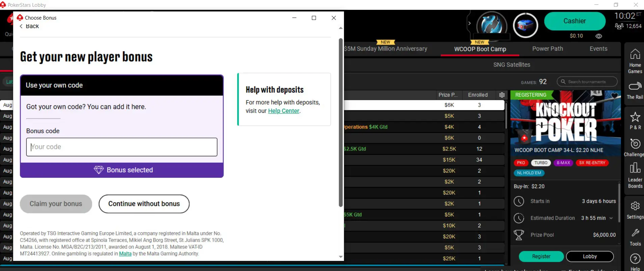
Task: Click the Choose Bonus vertical scrollbar
Action: tap(341, 122)
